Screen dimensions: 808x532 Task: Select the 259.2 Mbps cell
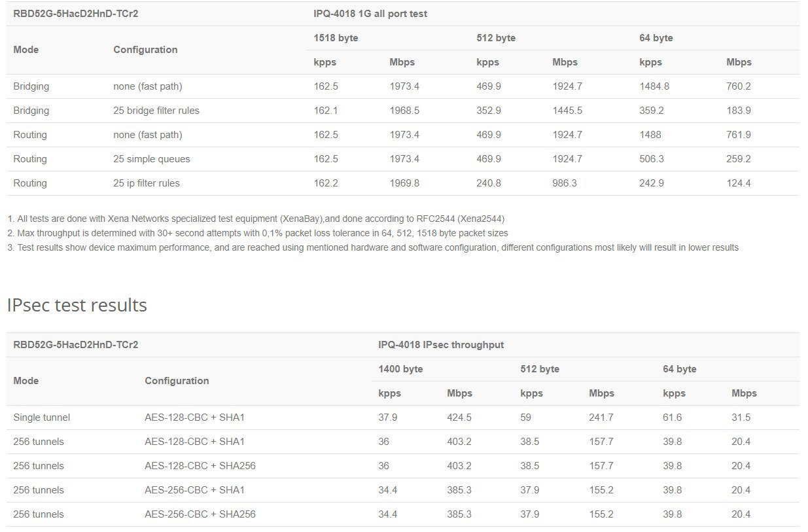739,159
